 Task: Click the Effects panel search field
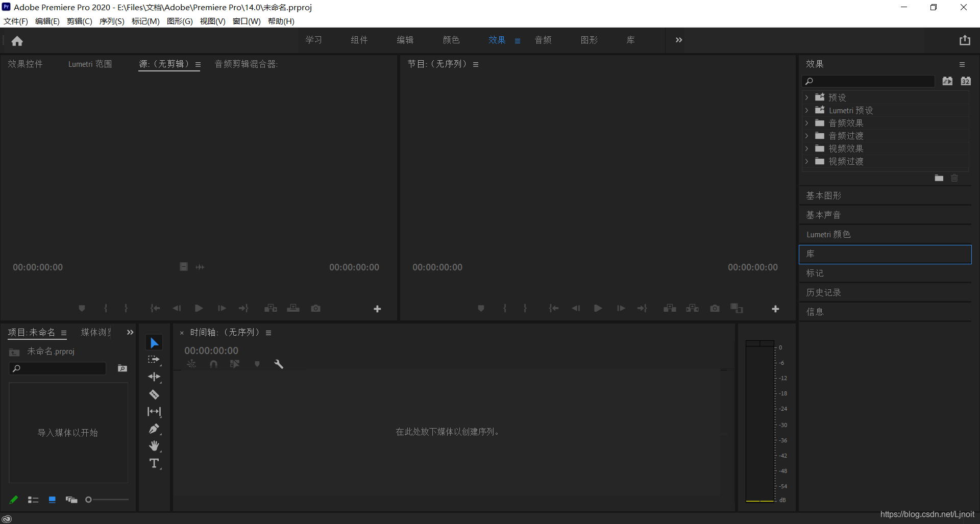869,81
